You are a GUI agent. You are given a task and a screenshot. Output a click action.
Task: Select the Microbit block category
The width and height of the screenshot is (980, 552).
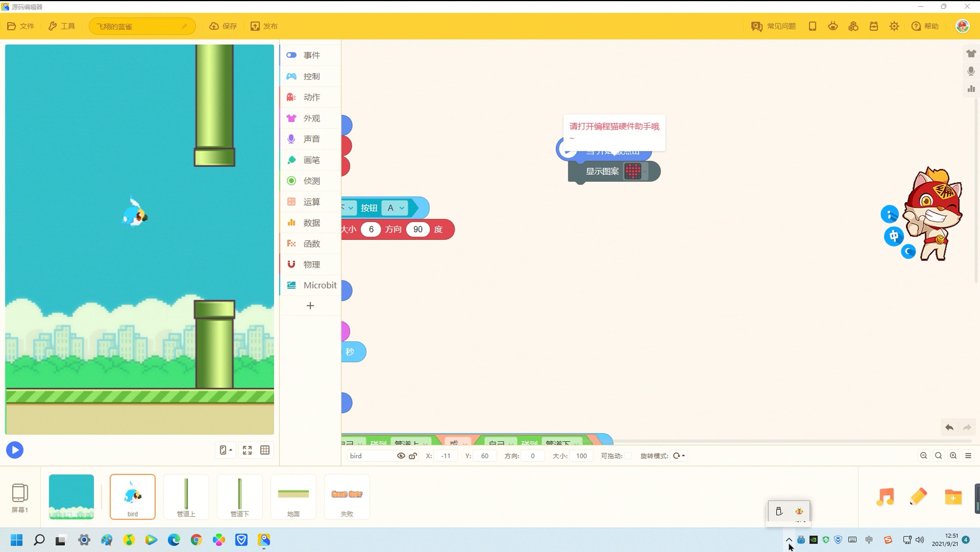[x=310, y=285]
